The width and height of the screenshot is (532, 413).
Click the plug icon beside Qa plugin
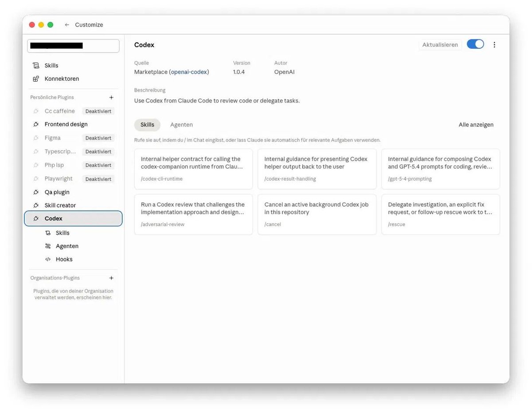36,192
